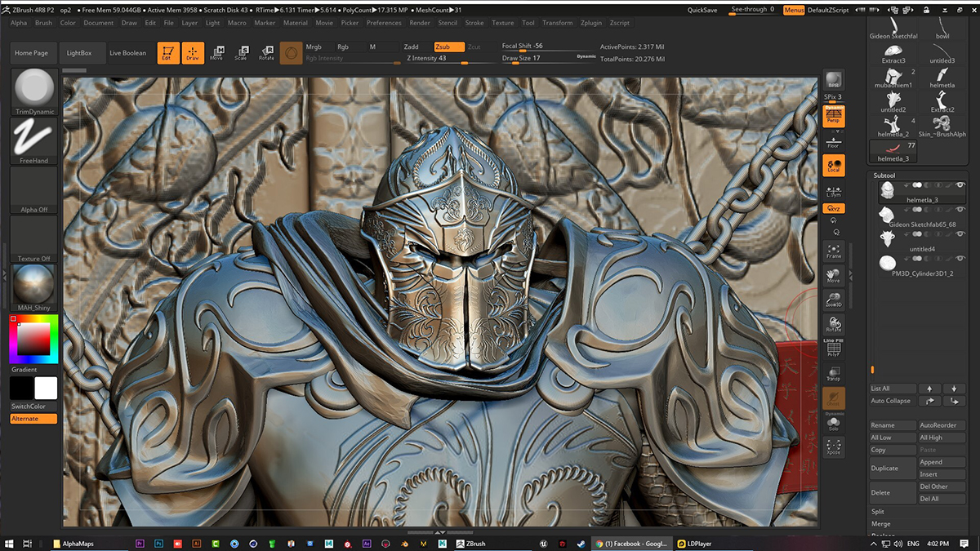The image size is (980, 551).
Task: Open the Stroke menu
Action: point(474,23)
